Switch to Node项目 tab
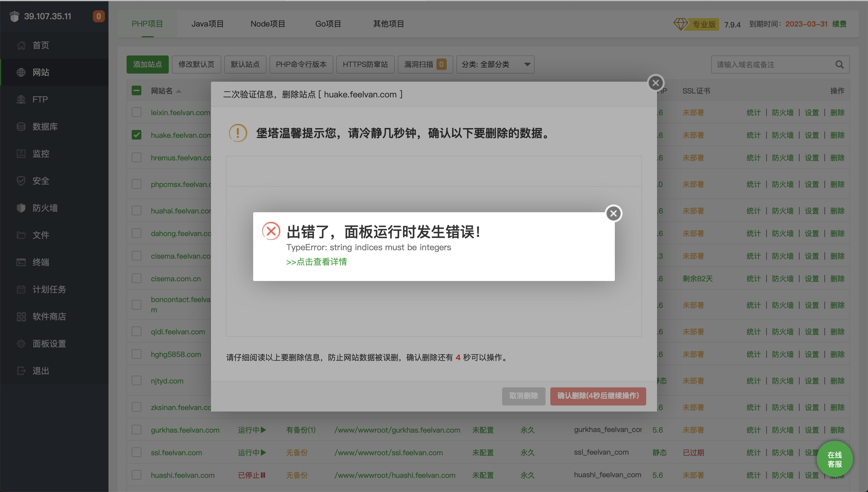 [268, 24]
